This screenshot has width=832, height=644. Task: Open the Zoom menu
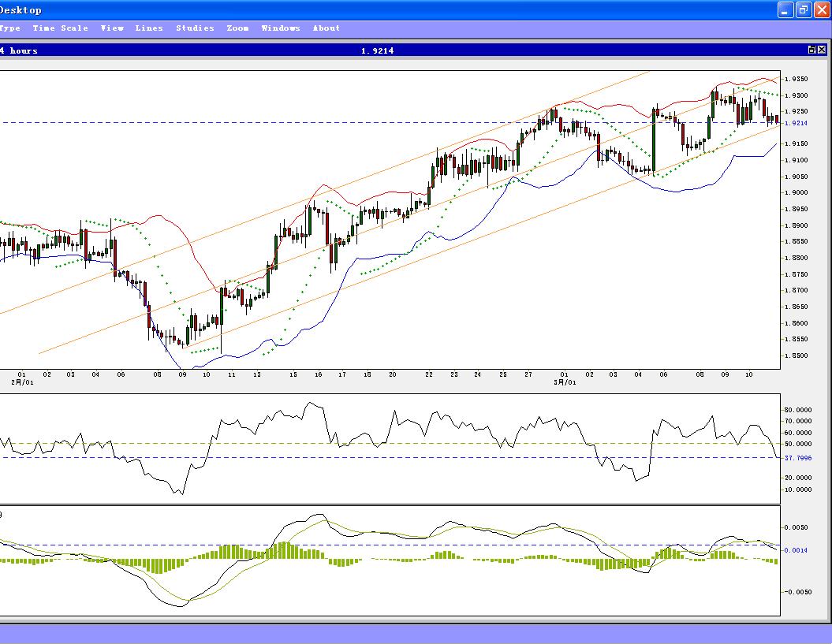coord(237,28)
